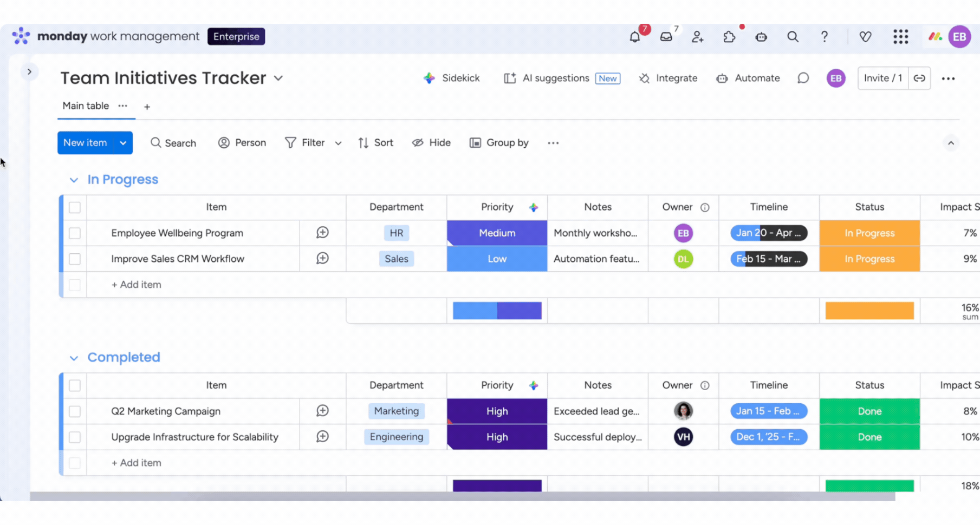Open the apps marketplace puzzle icon
Viewport: 980px width, 525px height.
(x=729, y=37)
